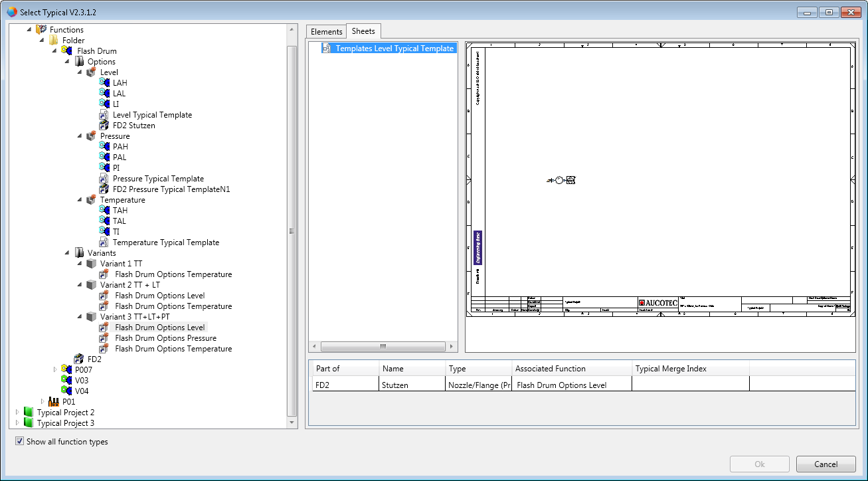Select the V03 function icon
Image resolution: width=868 pixels, height=481 pixels.
pos(66,381)
